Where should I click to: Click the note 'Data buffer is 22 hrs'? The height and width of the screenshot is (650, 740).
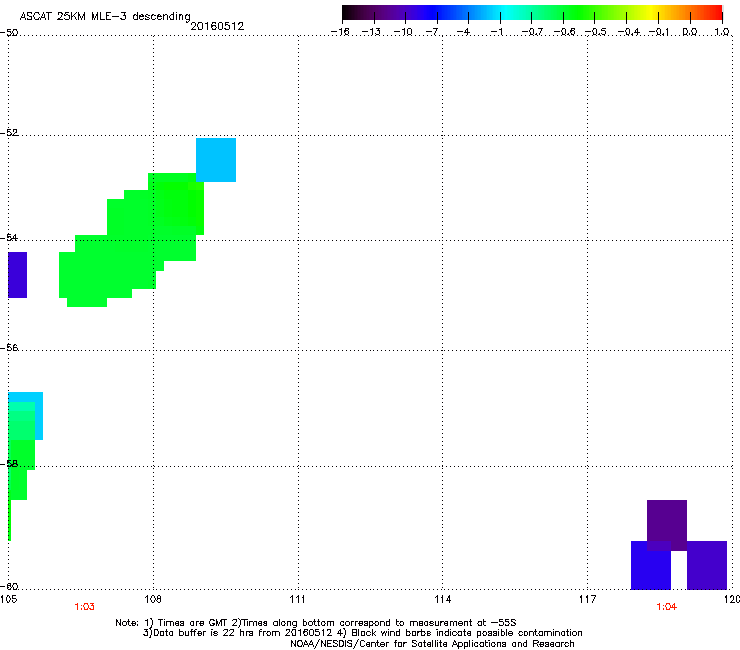pyautogui.click(x=238, y=633)
